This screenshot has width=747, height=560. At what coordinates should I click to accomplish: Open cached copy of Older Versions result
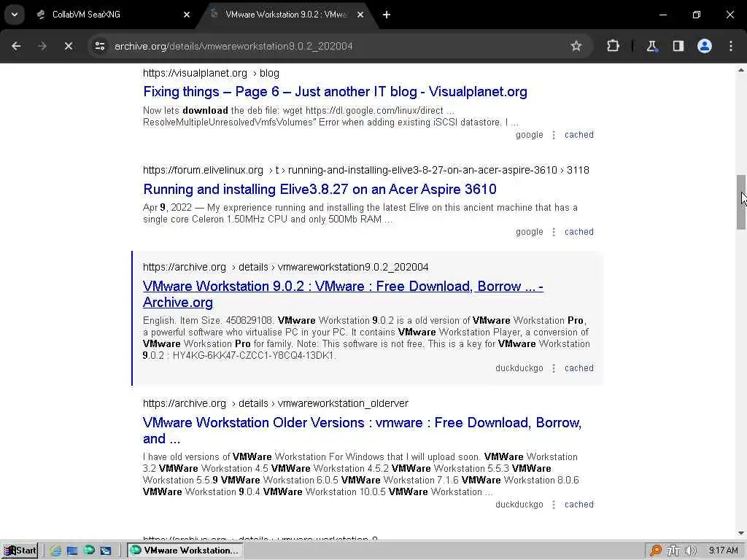point(578,505)
